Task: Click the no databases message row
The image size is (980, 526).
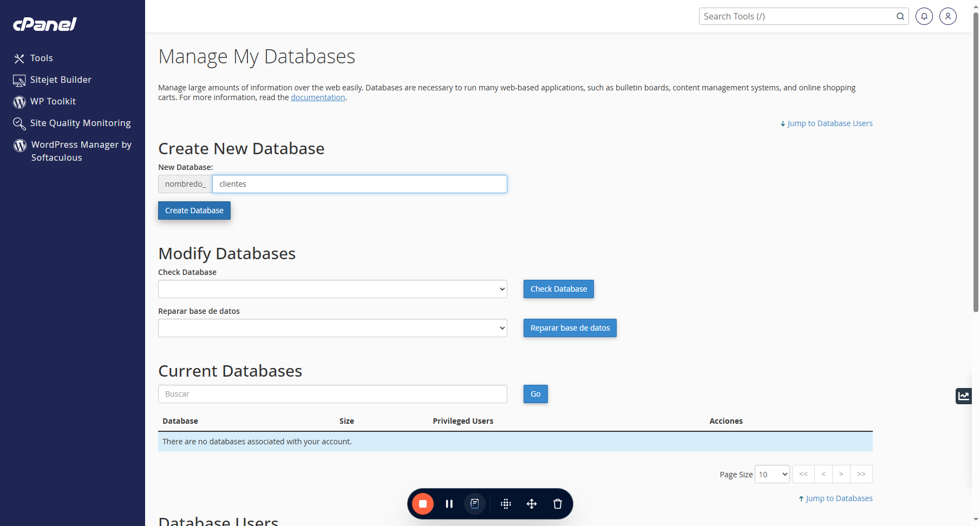Action: [x=515, y=442]
